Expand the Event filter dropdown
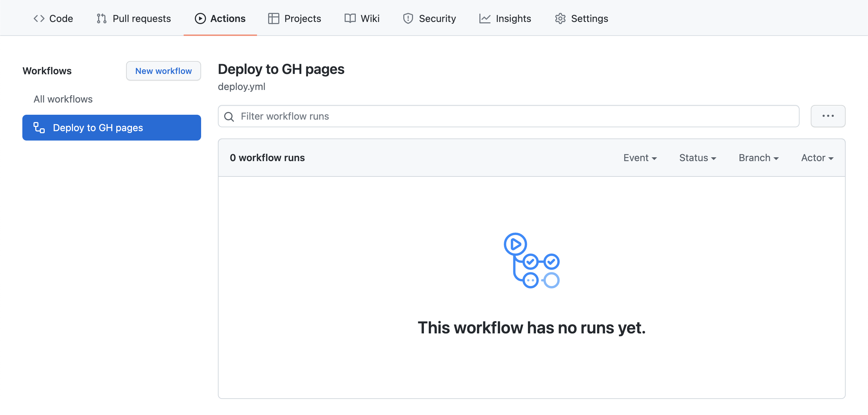This screenshot has width=868, height=415. (x=640, y=158)
